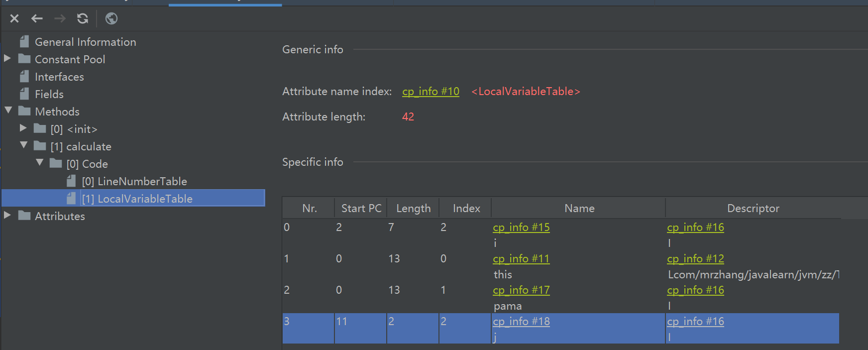Expand the Constant Pool node
Image resolution: width=868 pixels, height=350 pixels.
(7, 59)
